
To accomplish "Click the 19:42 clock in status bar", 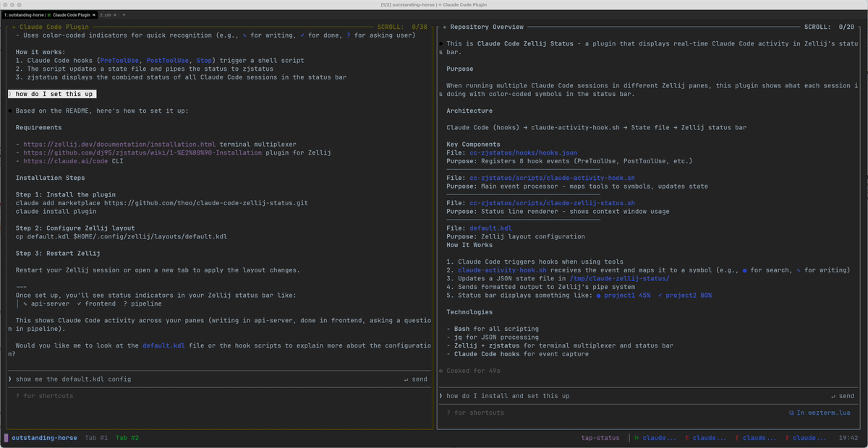I will 848,438.
